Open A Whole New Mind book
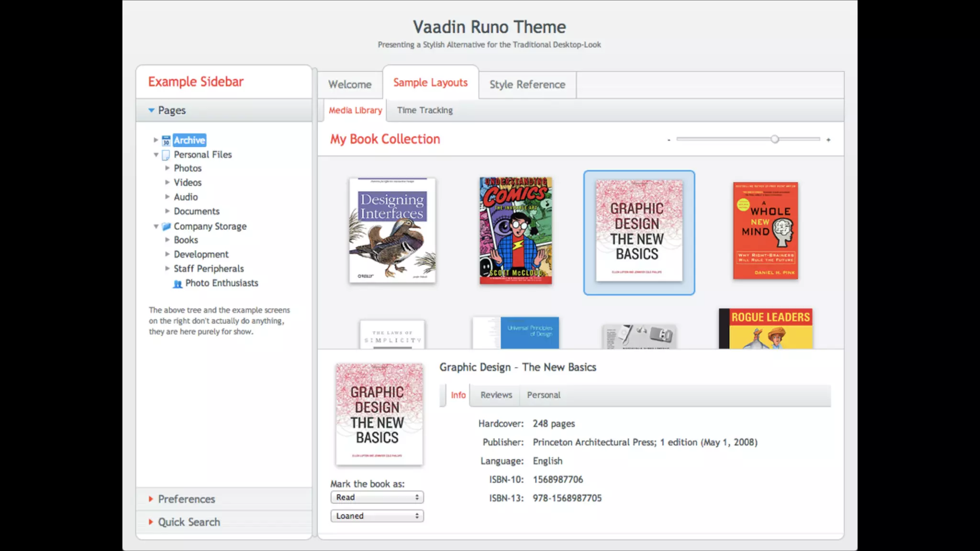Image resolution: width=980 pixels, height=551 pixels. 765,230
